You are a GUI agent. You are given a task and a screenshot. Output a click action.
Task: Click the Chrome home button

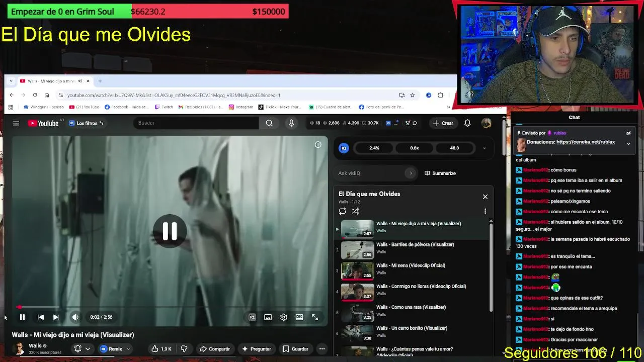click(47, 95)
